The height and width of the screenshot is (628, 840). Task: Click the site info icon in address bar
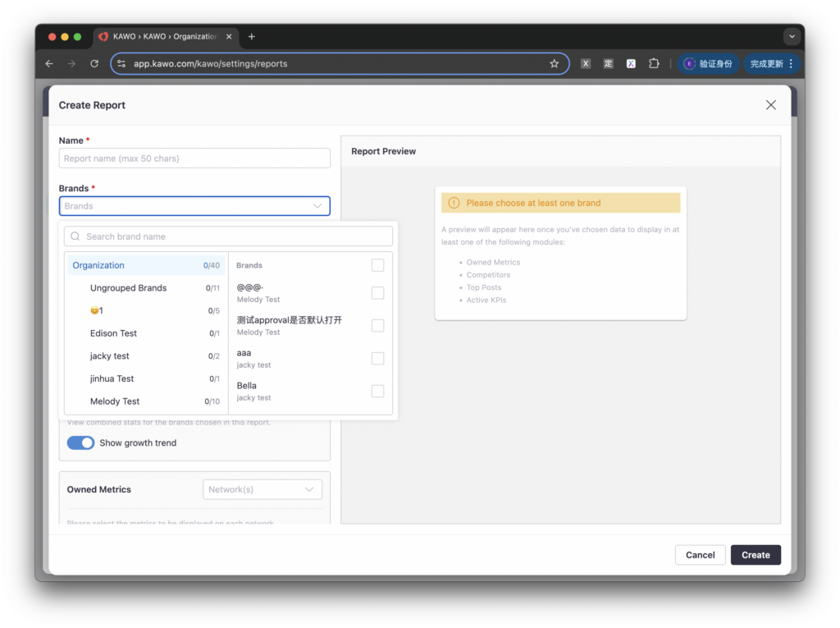point(121,64)
